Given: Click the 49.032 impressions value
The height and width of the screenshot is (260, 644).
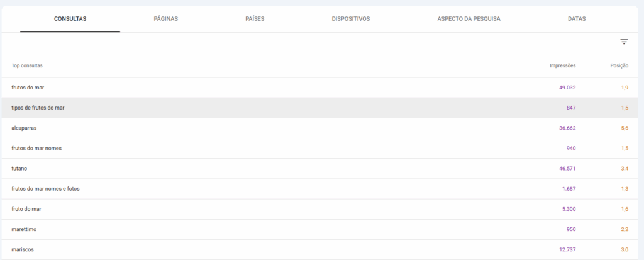Looking at the screenshot, I should [567, 88].
